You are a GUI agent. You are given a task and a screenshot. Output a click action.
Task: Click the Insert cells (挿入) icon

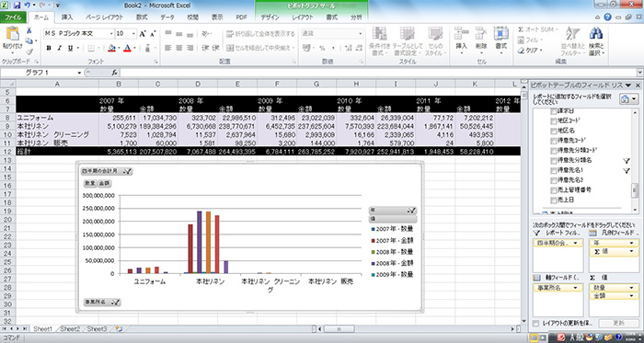[x=461, y=34]
